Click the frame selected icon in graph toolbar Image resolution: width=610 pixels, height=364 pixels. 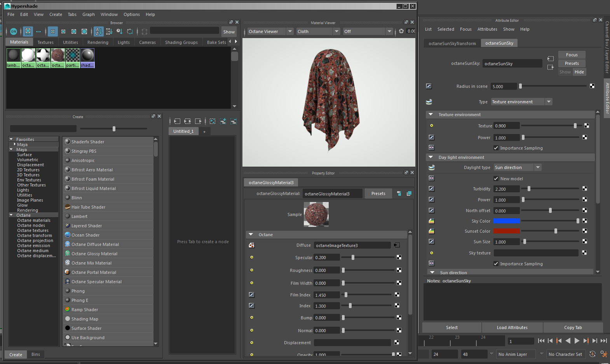tap(213, 121)
